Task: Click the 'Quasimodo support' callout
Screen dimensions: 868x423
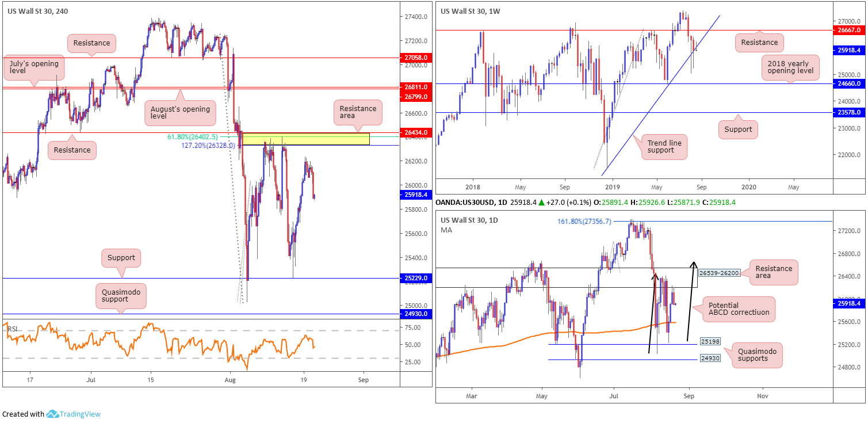Action: coord(120,296)
